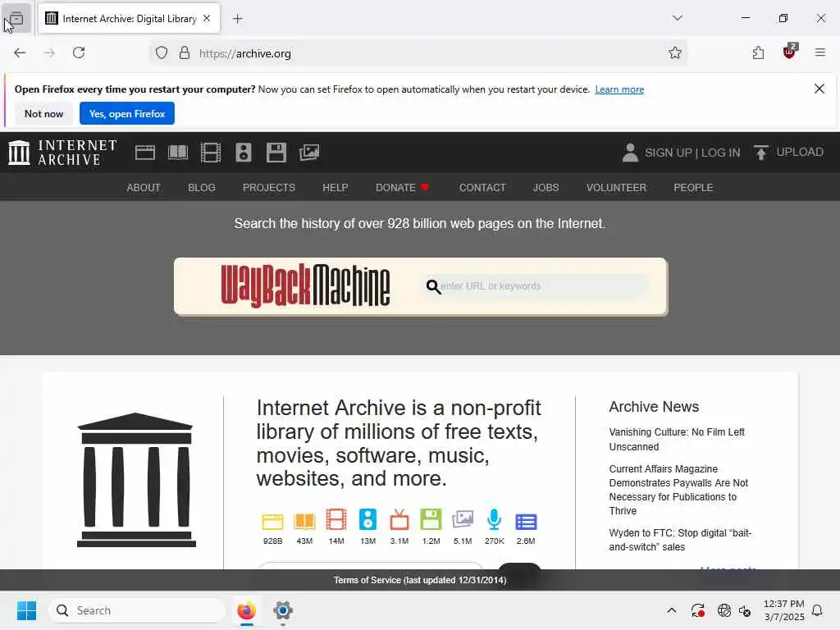The width and height of the screenshot is (840, 630).
Task: Click the upload arrow icon
Action: [x=760, y=153]
